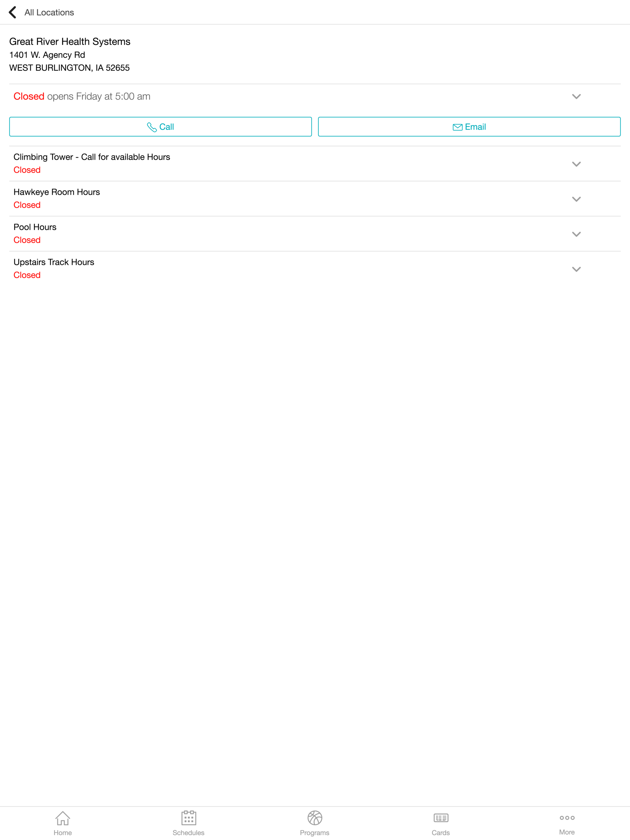This screenshot has height=840, width=630.
Task: Go back using the back arrow icon
Action: coord(13,12)
